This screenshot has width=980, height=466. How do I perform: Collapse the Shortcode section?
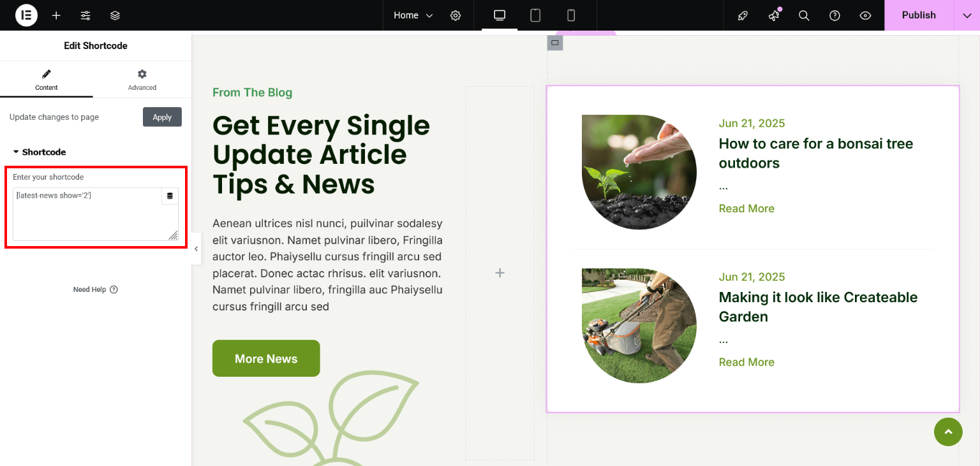coord(40,152)
